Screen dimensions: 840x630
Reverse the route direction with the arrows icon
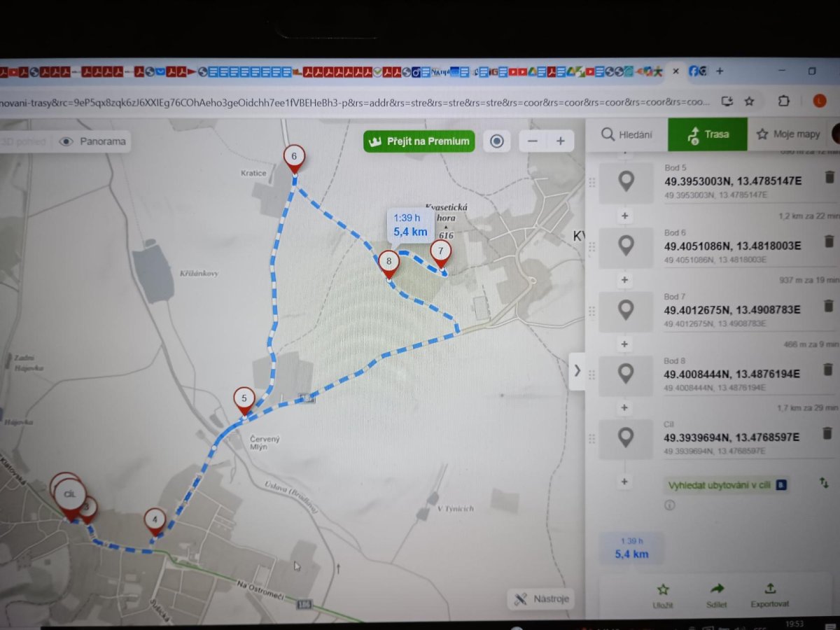click(824, 483)
